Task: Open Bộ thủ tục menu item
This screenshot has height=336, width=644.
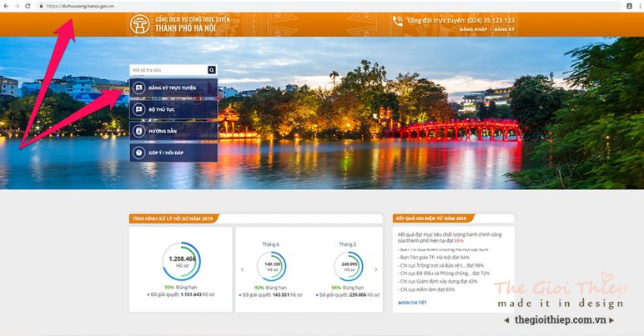Action: tap(174, 109)
